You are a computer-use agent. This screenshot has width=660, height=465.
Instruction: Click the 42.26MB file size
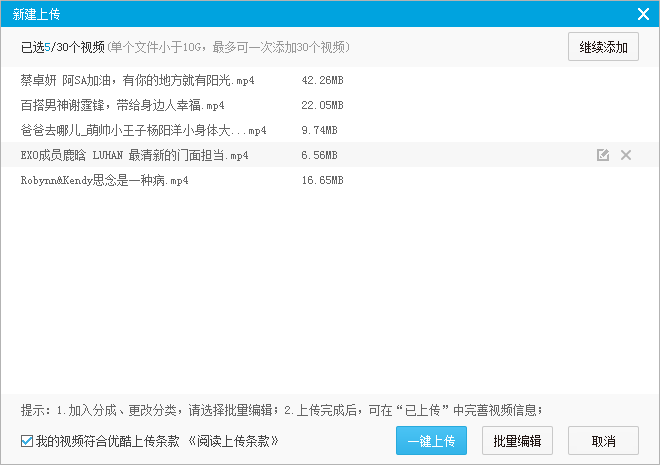tap(322, 80)
